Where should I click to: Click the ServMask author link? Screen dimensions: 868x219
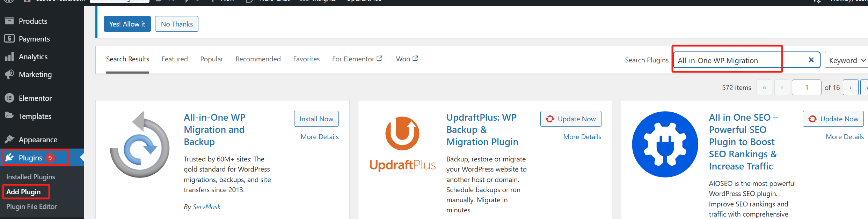point(207,207)
